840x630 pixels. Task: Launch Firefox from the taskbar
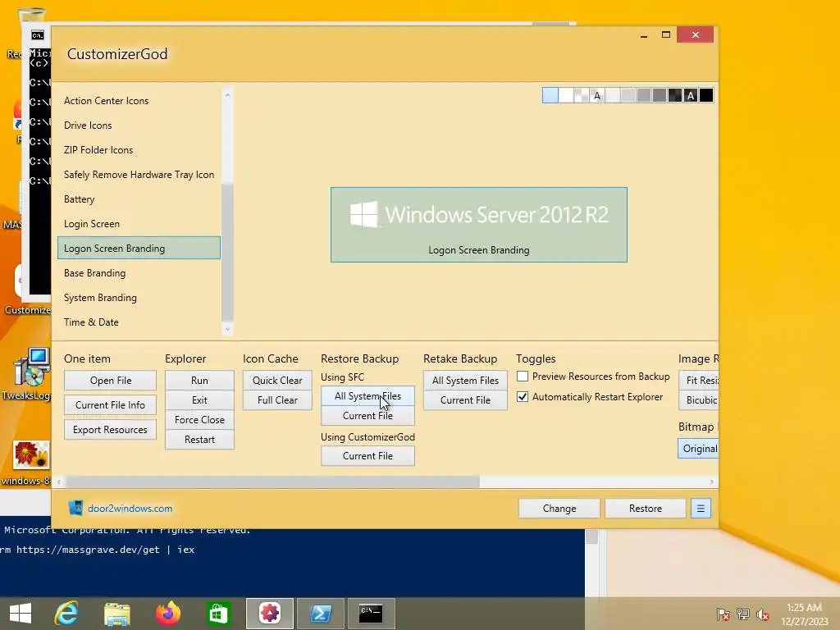(167, 614)
